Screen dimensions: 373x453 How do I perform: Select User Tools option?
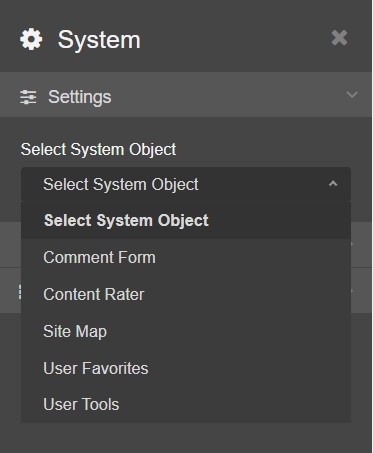coord(186,404)
